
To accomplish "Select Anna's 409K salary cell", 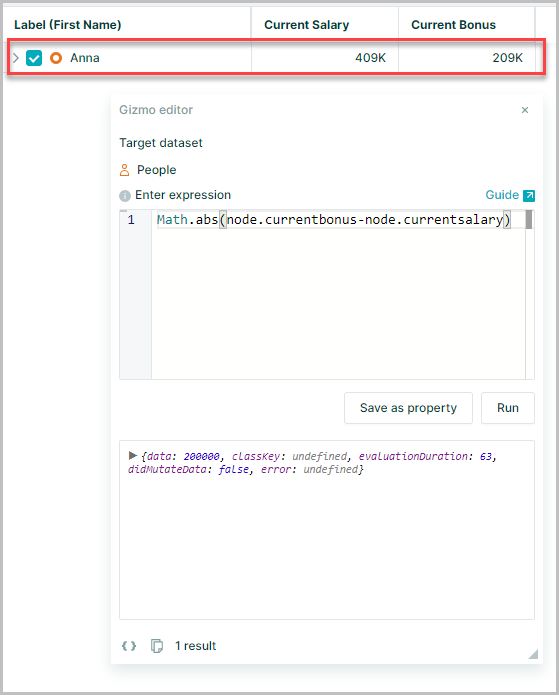I will (x=325, y=58).
